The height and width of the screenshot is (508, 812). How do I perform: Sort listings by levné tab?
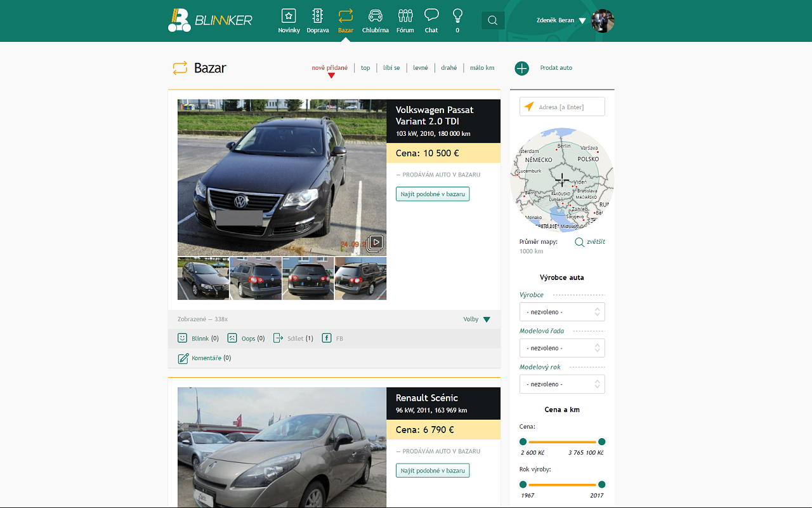421,68
